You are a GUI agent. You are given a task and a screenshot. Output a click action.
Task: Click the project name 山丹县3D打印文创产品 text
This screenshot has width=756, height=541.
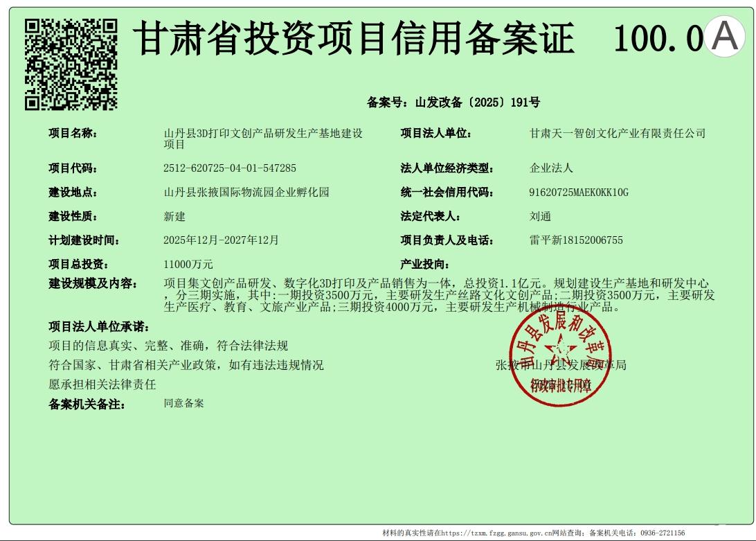coord(263,134)
